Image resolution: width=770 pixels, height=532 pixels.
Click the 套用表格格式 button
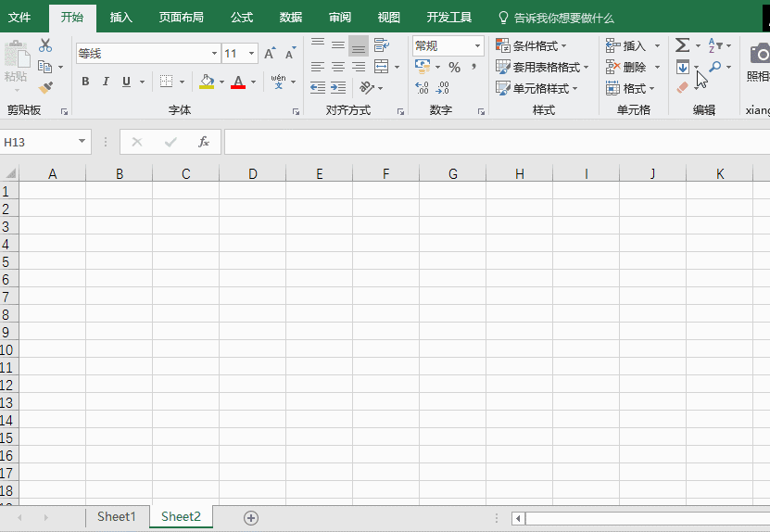click(x=543, y=67)
